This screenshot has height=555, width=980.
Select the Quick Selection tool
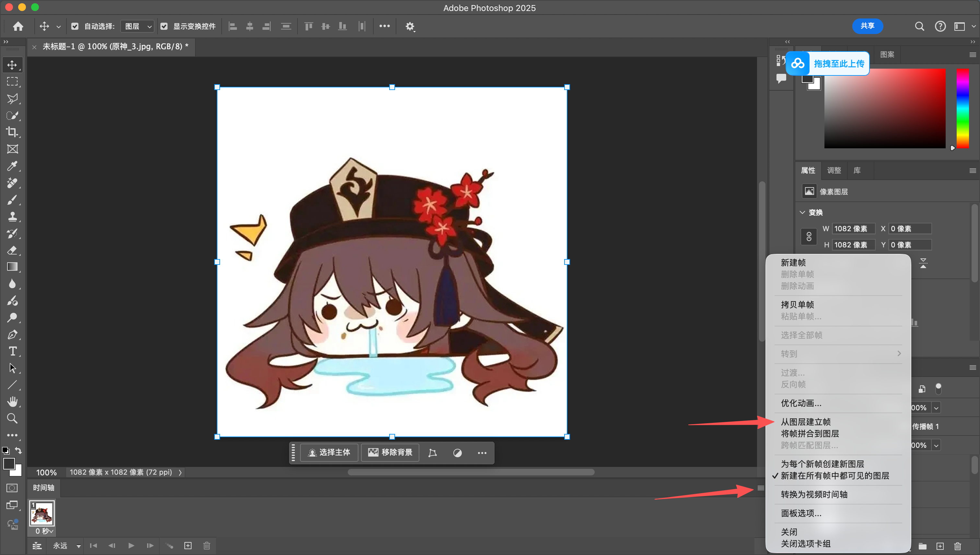click(12, 116)
